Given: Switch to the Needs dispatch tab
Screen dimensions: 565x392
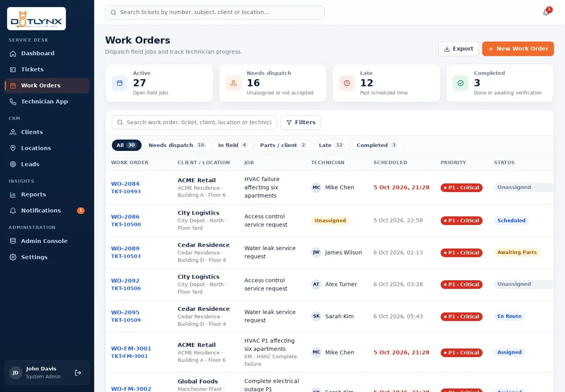Looking at the screenshot, I should [177, 145].
